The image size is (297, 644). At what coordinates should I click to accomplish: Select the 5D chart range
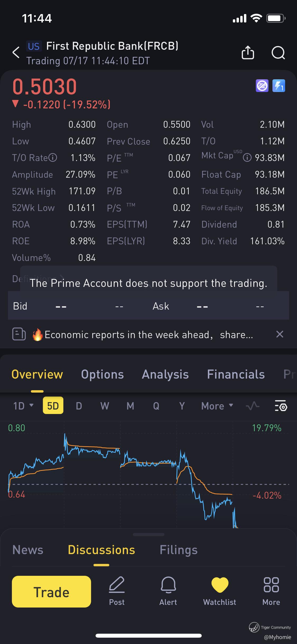click(53, 406)
